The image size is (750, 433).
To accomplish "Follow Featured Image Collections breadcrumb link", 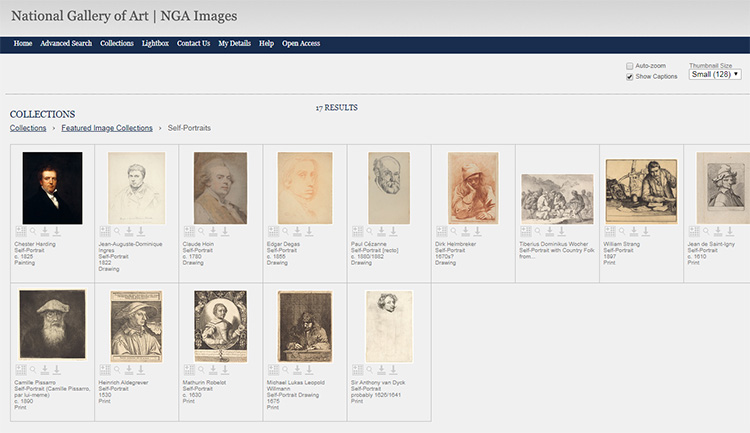I will (107, 128).
